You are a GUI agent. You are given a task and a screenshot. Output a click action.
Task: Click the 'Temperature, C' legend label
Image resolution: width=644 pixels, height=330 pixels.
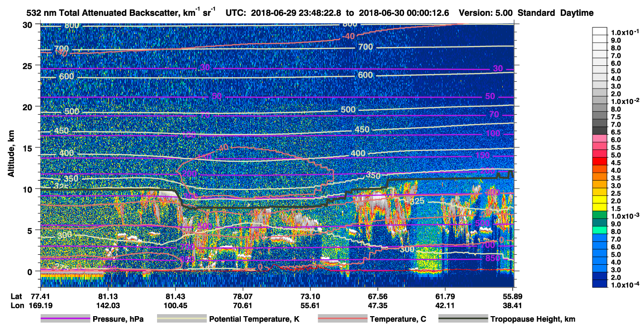coord(398,319)
